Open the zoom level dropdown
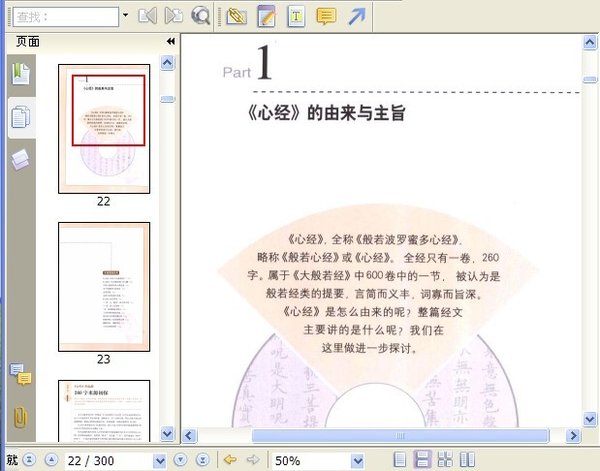 [x=357, y=461]
